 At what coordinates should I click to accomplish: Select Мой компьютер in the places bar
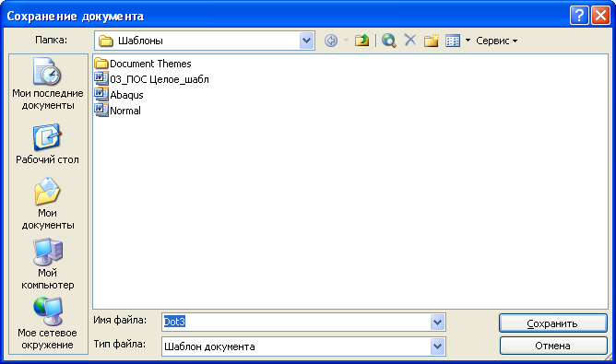tap(48, 264)
